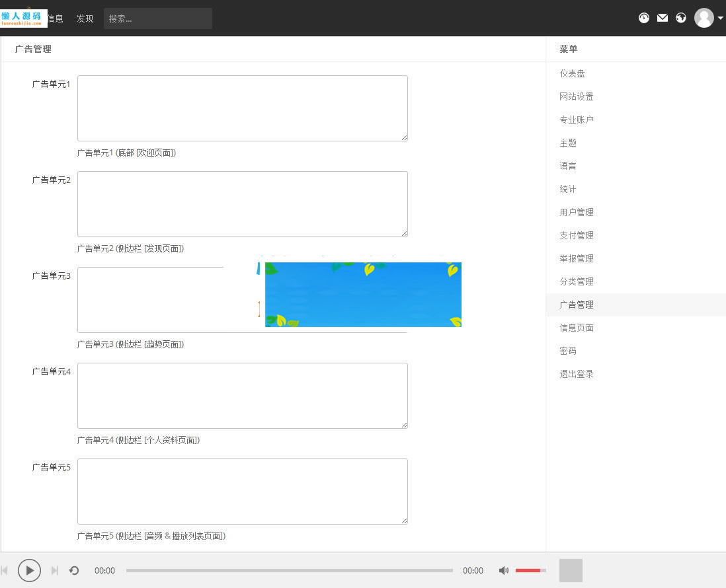Click the user avatar in header
The width and height of the screenshot is (726, 588).
click(x=704, y=18)
